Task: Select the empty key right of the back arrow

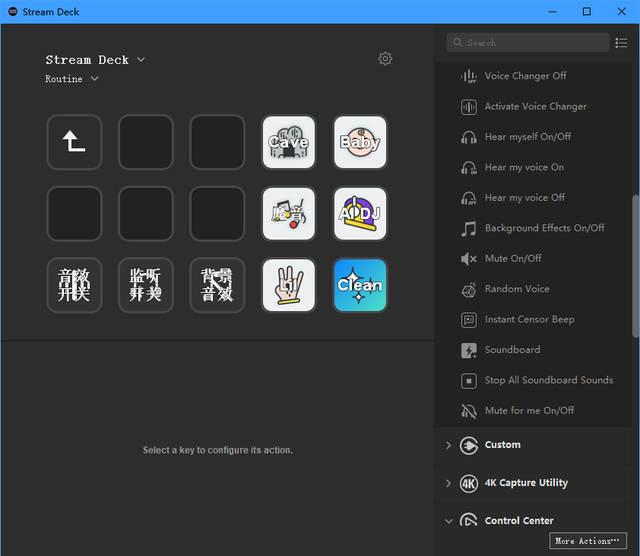Action: coord(146,142)
